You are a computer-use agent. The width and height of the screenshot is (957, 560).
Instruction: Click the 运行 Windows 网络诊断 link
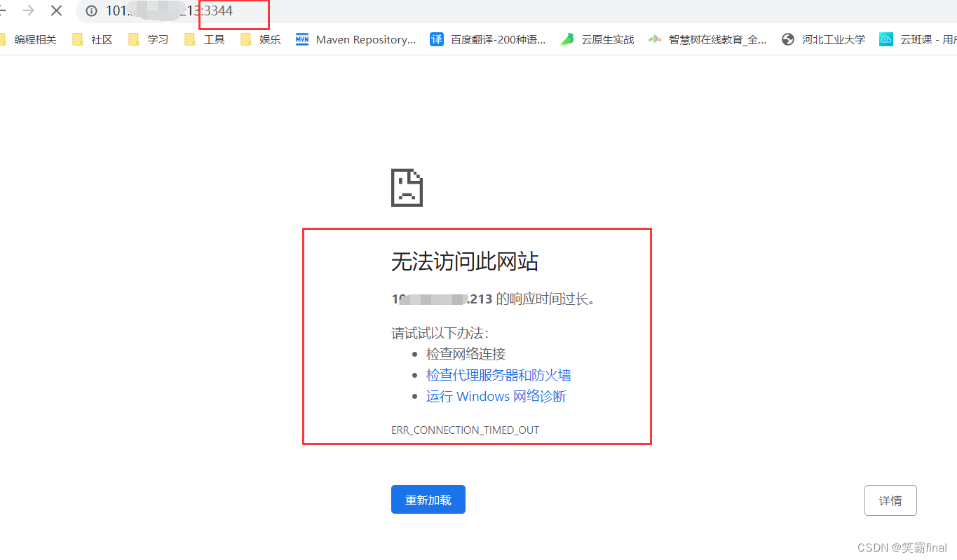pos(496,397)
